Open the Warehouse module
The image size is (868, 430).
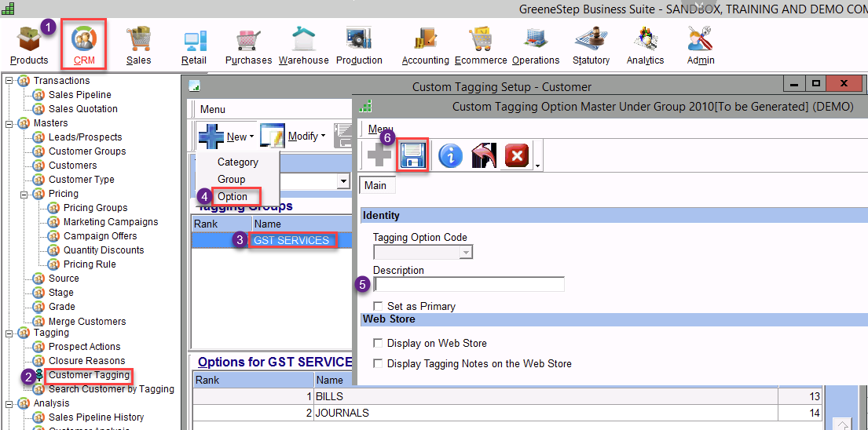pos(303,44)
